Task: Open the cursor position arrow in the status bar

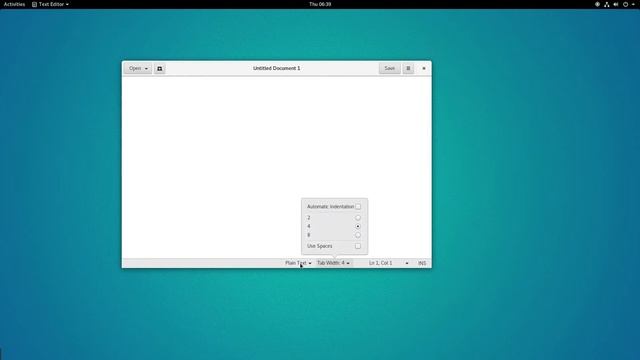Action: [x=407, y=263]
